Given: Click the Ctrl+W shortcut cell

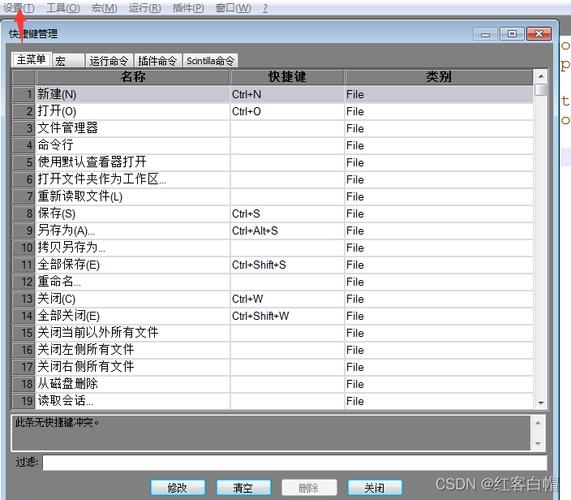Looking at the screenshot, I should coord(287,299).
